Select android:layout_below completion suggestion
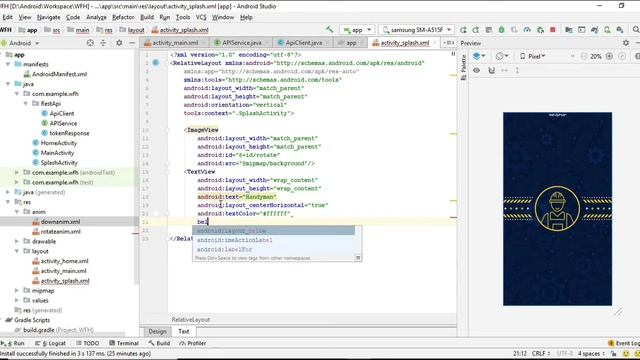This screenshot has width=640, height=360. (x=273, y=231)
